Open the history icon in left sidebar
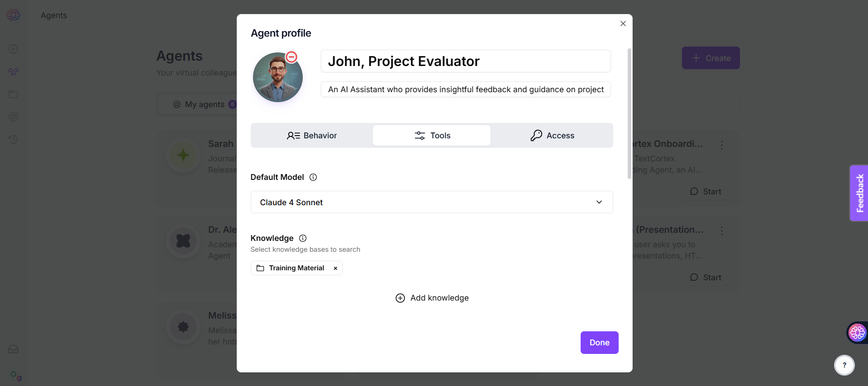This screenshot has height=386, width=868. [14, 139]
